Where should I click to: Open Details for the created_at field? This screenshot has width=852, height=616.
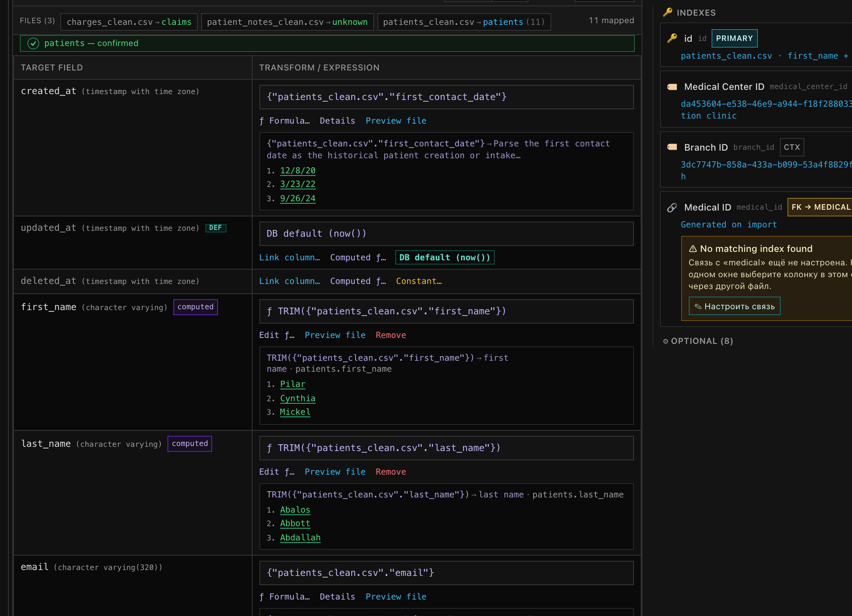[337, 121]
